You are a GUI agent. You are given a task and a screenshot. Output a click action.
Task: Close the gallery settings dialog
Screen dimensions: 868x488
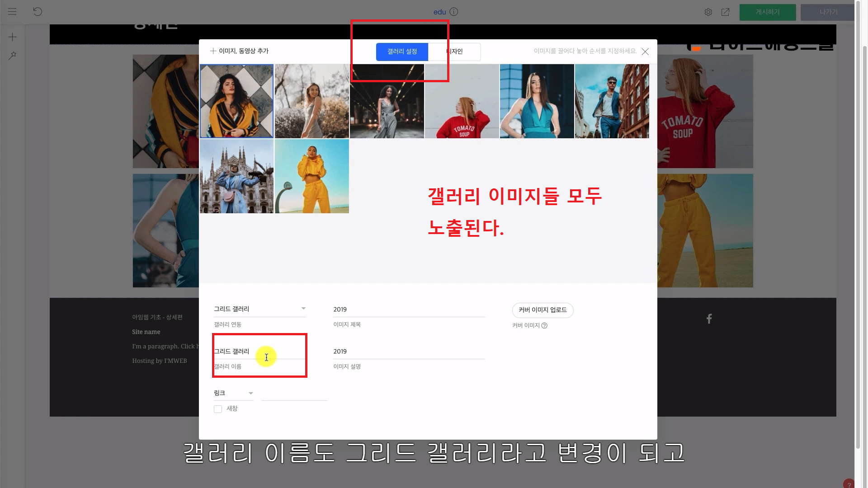pos(645,52)
